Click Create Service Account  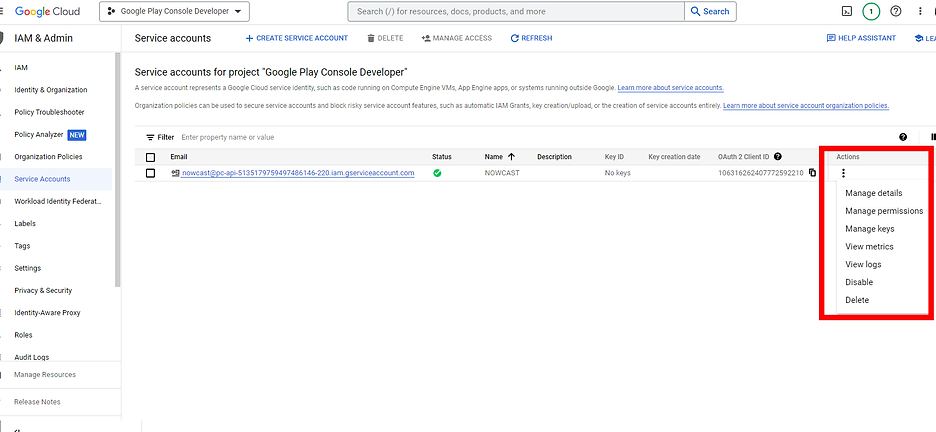[297, 38]
